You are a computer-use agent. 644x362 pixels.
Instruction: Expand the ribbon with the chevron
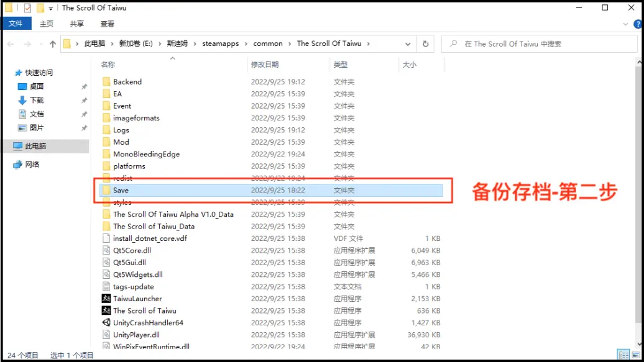pyautogui.click(x=625, y=24)
